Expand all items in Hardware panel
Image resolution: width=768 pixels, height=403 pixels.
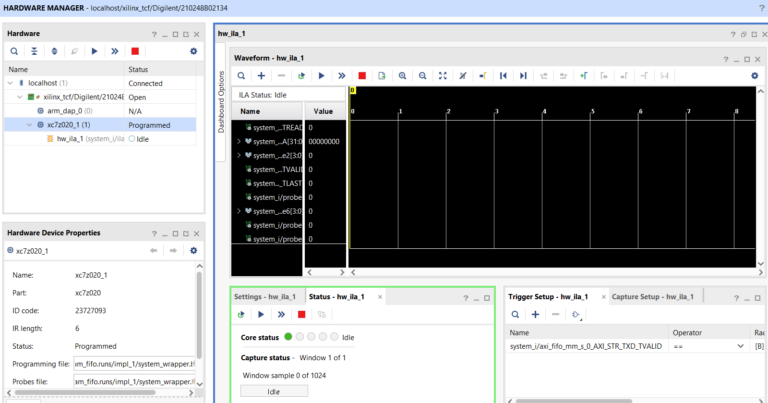(x=54, y=51)
